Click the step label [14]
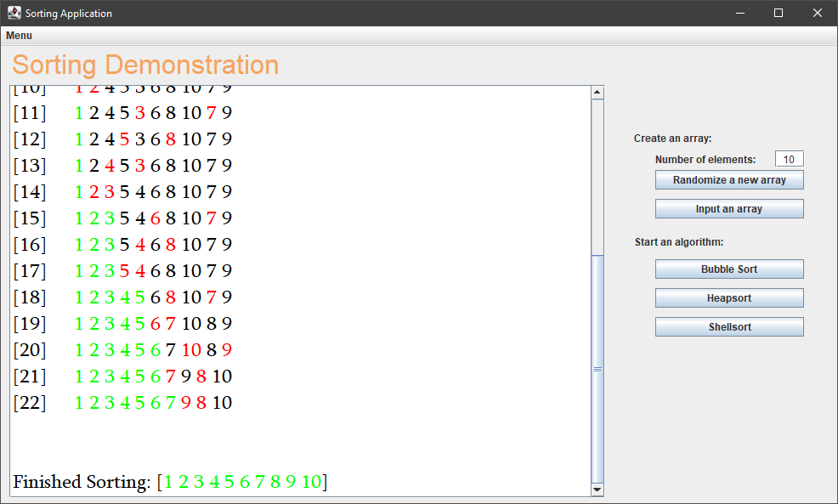This screenshot has width=838, height=504. (x=30, y=192)
